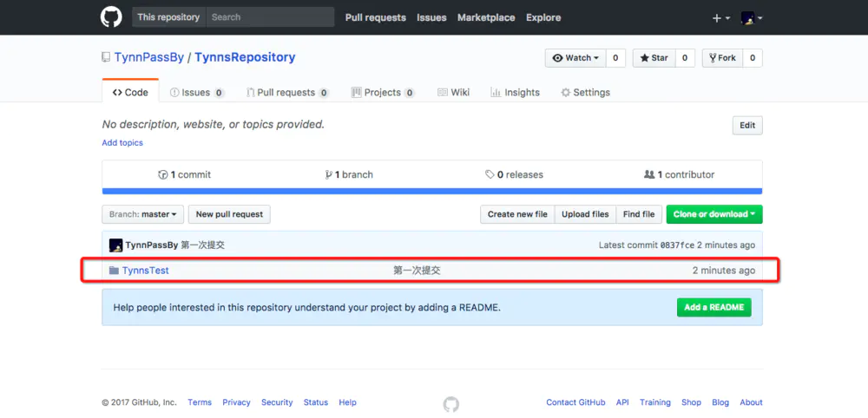Go to Pull requests in top navigation

(375, 17)
